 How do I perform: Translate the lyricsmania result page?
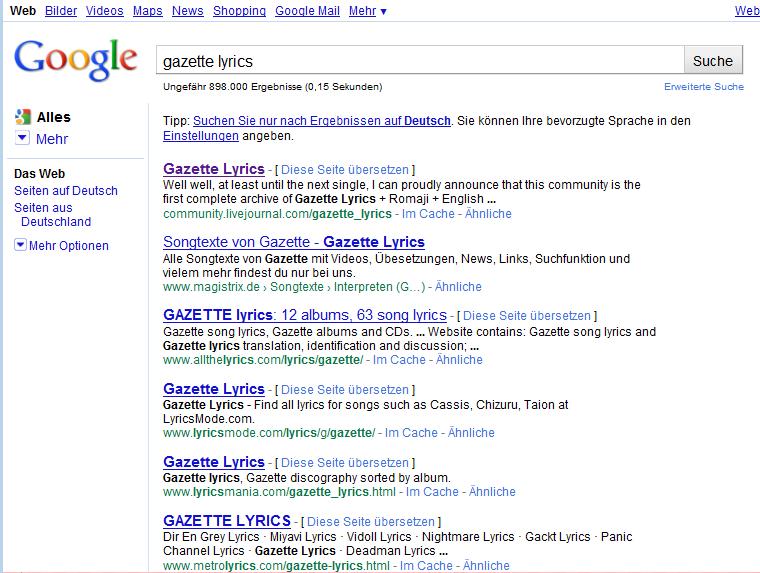tap(345, 462)
